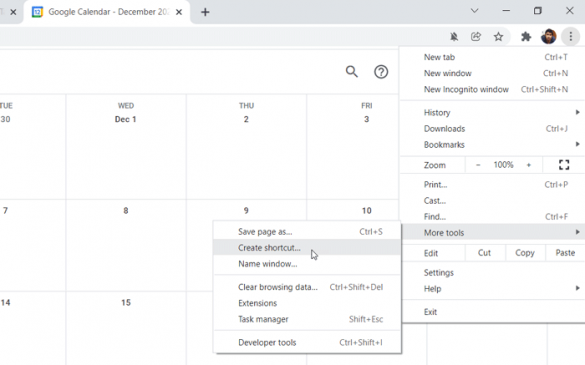Click Paste in the Edit row
Screen dimensions: 585x365
coord(565,253)
